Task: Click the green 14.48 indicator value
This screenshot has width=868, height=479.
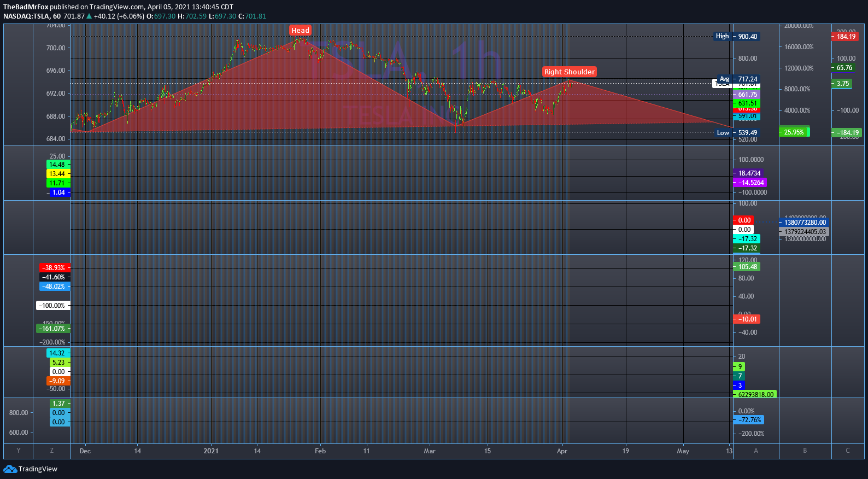Action: 58,165
